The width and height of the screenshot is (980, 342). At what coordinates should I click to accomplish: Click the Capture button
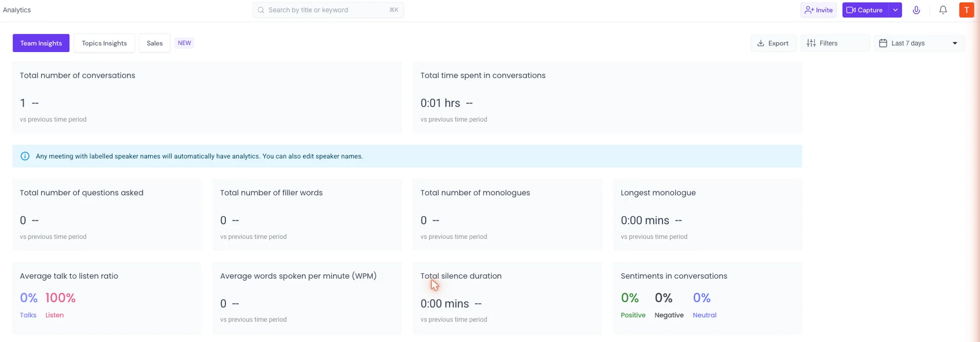point(865,10)
